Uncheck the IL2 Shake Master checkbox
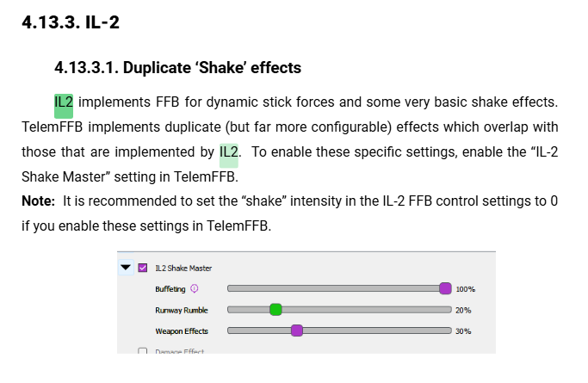The image size is (588, 383). point(143,268)
